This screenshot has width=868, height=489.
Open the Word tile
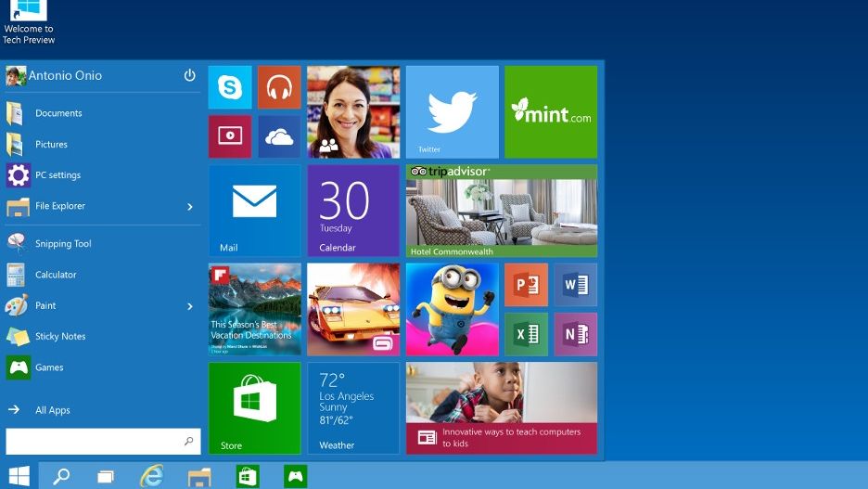click(x=576, y=285)
